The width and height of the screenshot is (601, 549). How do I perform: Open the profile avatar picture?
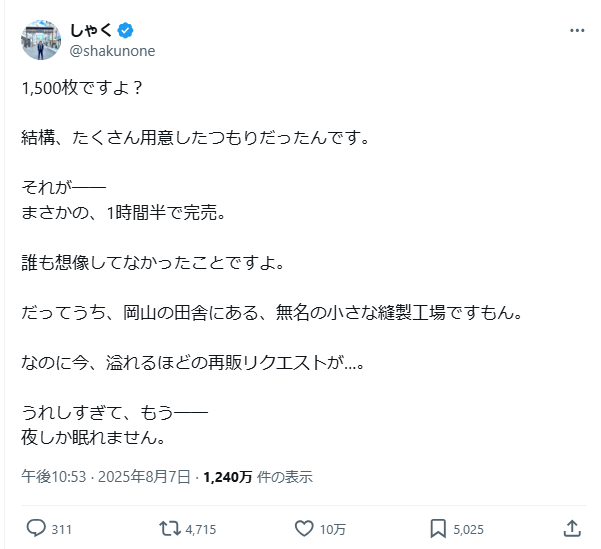[x=40, y=39]
